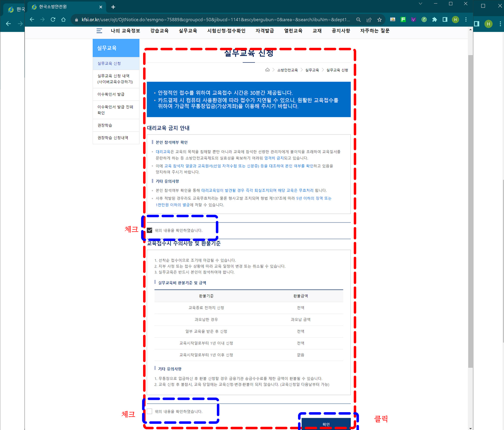
Task: Click the zoom magnifier icon in the address bar
Action: [x=358, y=19]
